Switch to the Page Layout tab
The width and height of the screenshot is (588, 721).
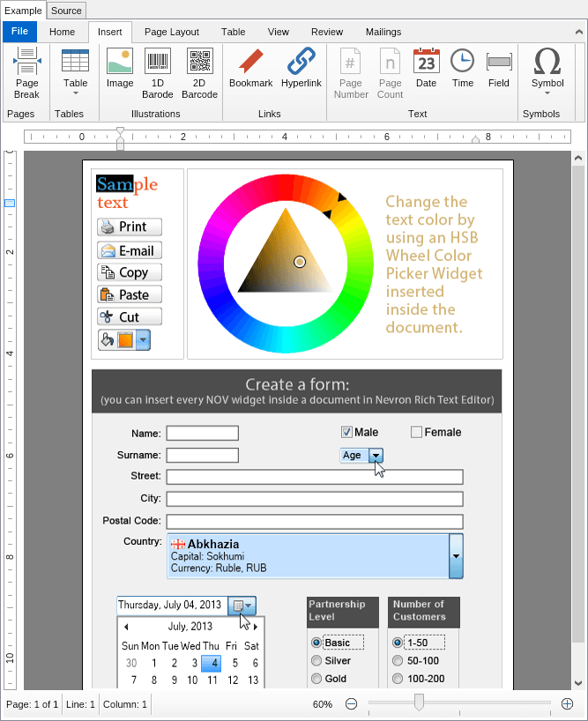click(x=172, y=32)
